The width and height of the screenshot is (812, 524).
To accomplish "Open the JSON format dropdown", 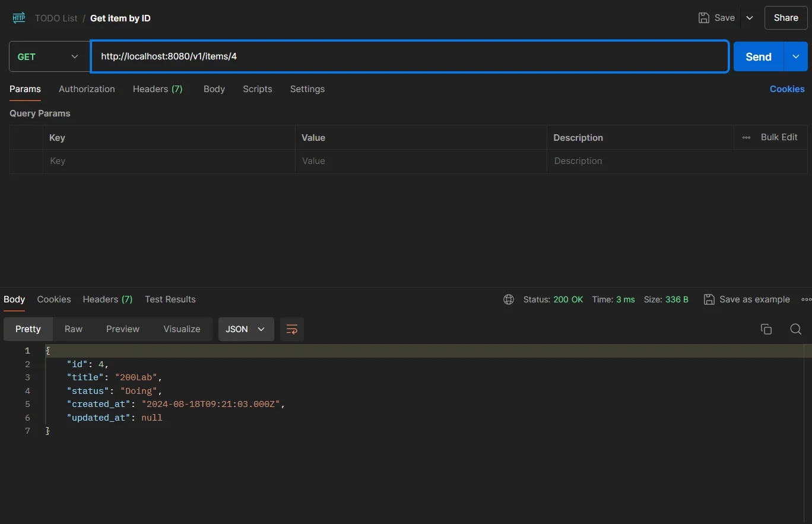I will pos(246,329).
